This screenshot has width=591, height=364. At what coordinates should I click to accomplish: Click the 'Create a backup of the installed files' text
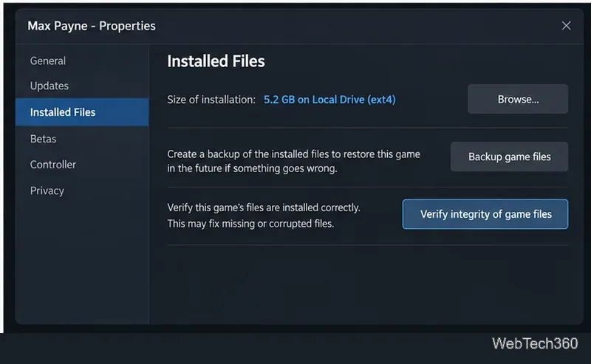(x=293, y=161)
